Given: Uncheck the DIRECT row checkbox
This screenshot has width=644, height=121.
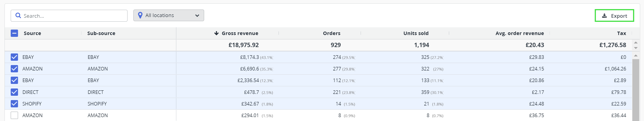Looking at the screenshot, I should click(x=14, y=92).
